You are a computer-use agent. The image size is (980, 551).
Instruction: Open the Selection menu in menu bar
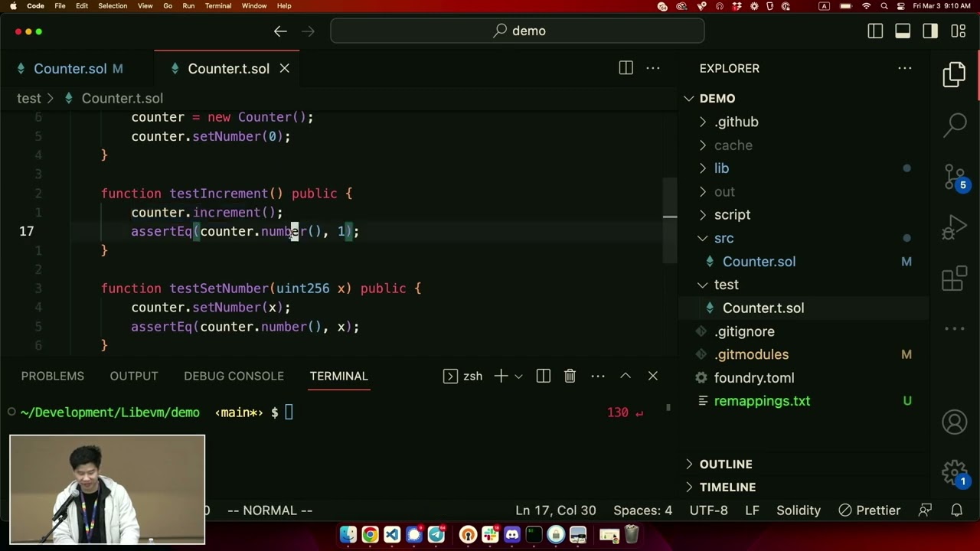click(113, 6)
